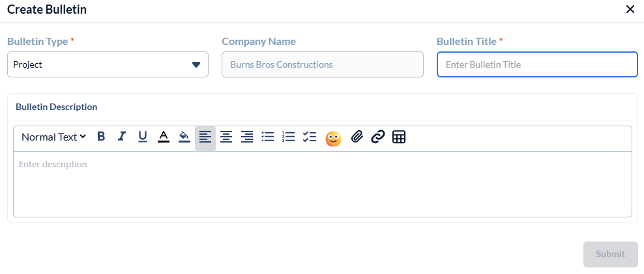Toggle underline text formatting
Viewport: 644px width, 274px height.
coord(143,137)
